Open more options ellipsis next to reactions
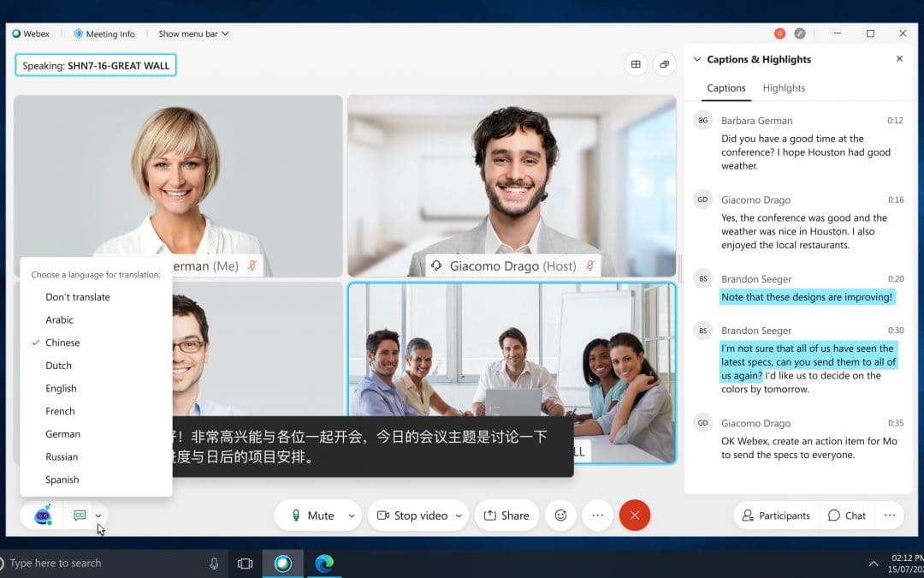The height and width of the screenshot is (578, 924). coord(597,515)
